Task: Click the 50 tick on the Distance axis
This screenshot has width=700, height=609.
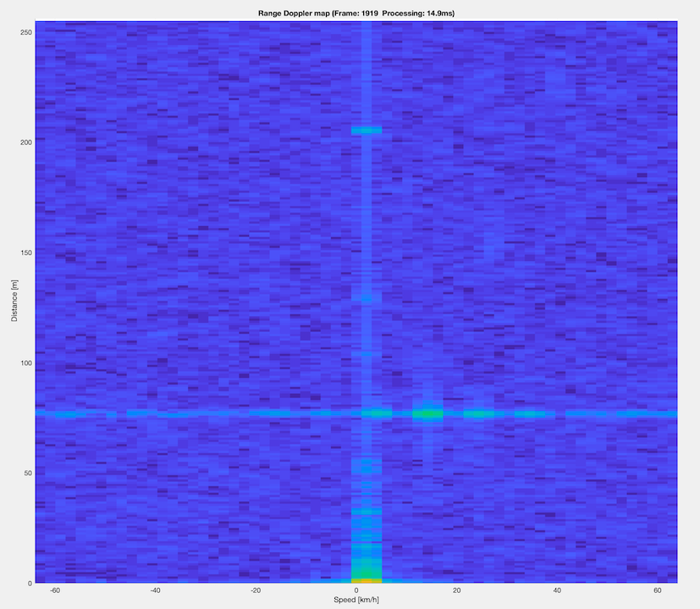Action: pyautogui.click(x=28, y=473)
